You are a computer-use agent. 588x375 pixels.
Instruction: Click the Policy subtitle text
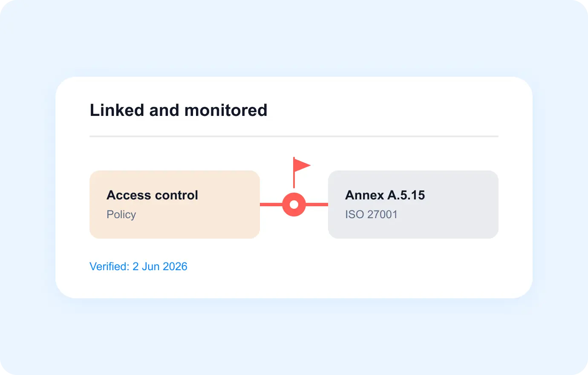121,214
